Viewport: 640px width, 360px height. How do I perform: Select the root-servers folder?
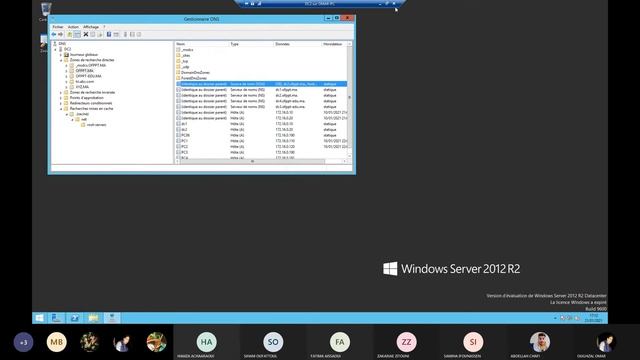93,125
